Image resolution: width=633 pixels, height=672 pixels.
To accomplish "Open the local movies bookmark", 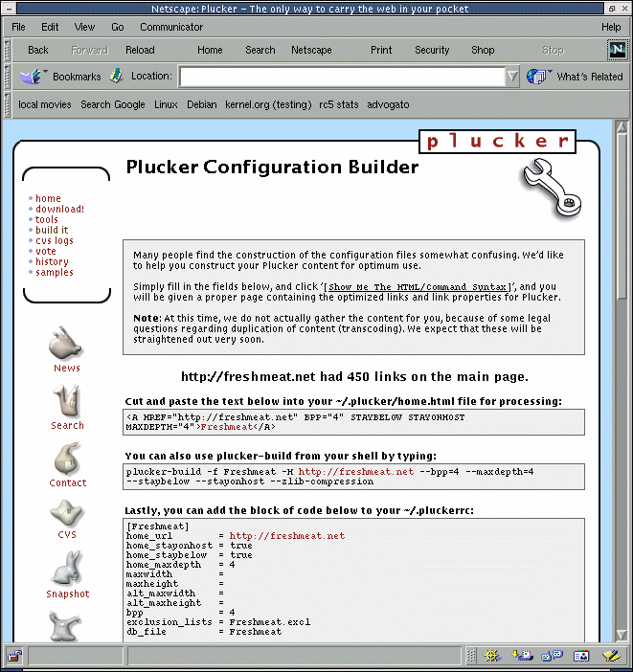I will 45,104.
